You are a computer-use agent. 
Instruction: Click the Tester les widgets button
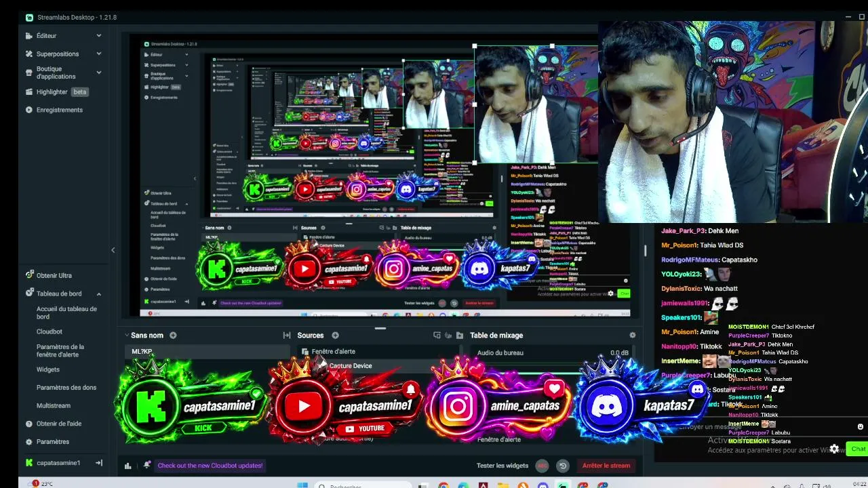pyautogui.click(x=502, y=466)
